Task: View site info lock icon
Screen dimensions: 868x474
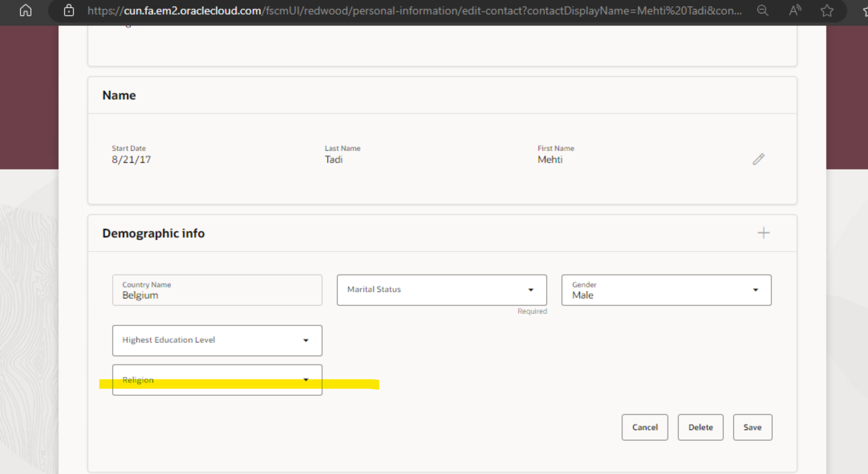Action: coord(69,10)
